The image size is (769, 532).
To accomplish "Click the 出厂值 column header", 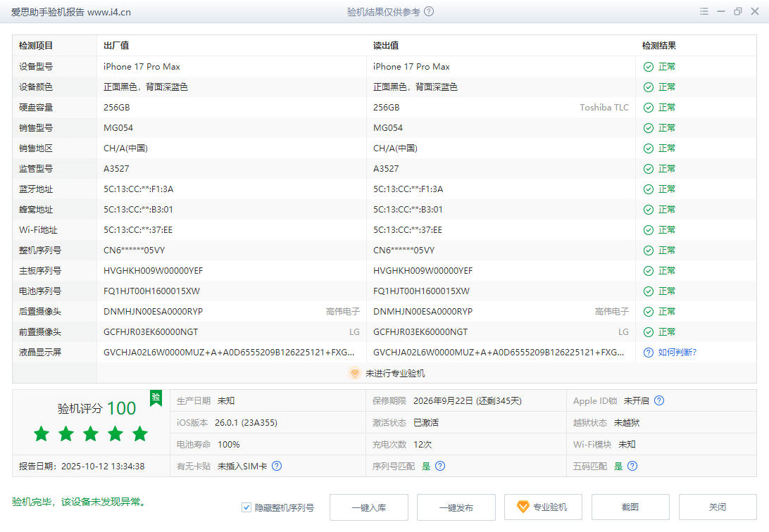I will (116, 46).
